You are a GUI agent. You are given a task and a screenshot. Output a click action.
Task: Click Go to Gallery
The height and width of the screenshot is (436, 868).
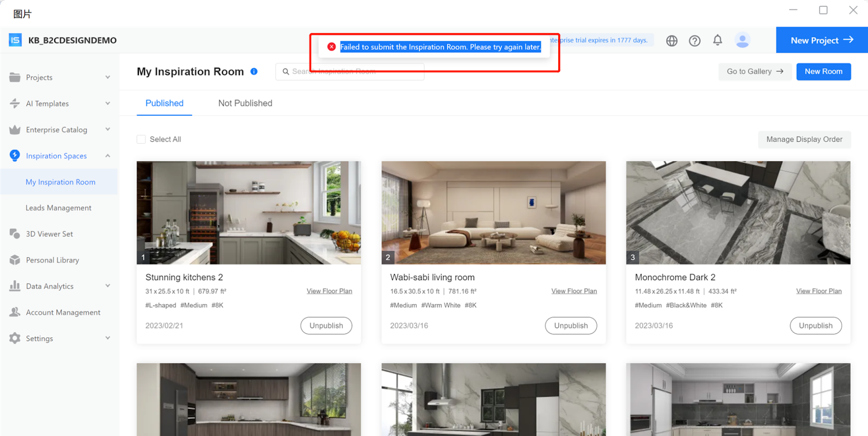coord(755,72)
